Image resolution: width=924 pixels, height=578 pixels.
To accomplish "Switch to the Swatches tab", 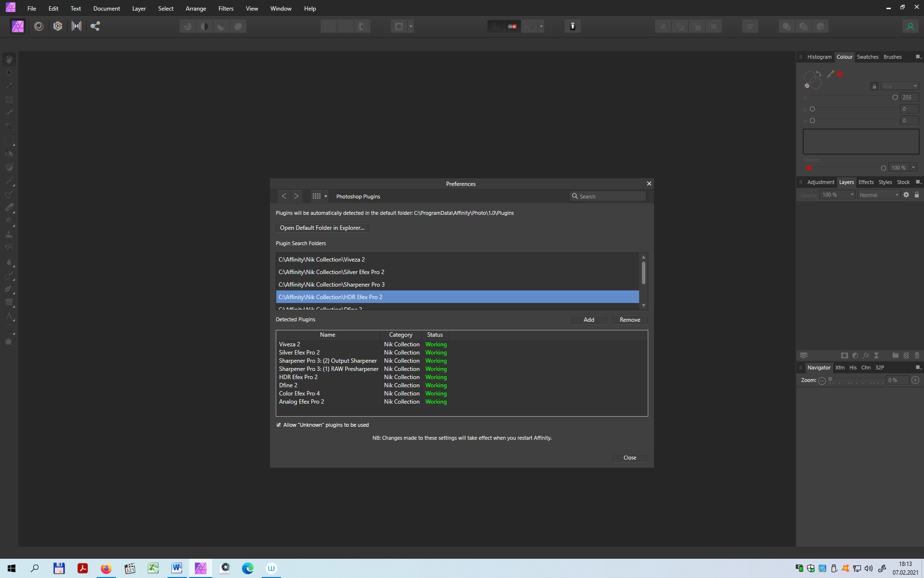I will [x=867, y=57].
